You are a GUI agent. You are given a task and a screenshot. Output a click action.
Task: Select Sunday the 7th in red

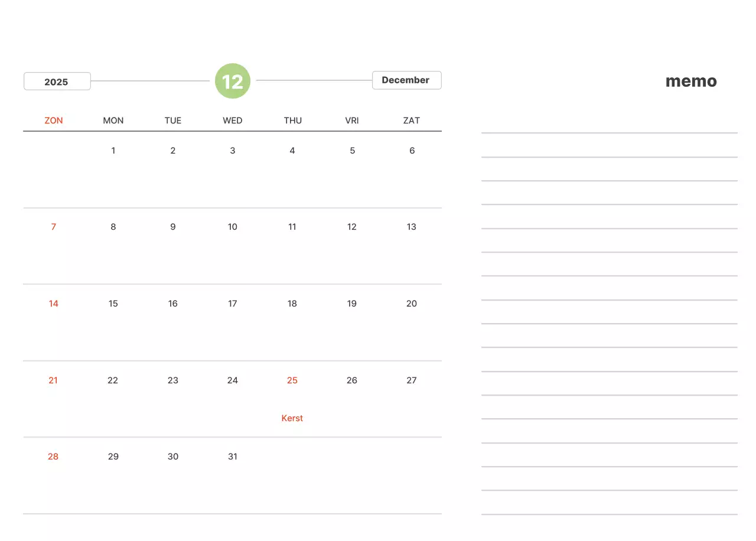click(54, 227)
